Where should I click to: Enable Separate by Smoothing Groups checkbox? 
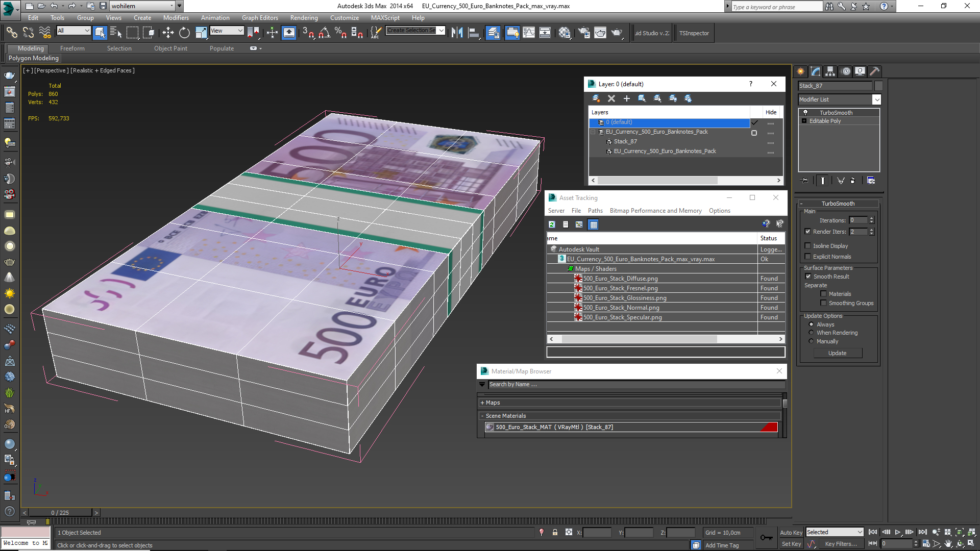click(823, 303)
